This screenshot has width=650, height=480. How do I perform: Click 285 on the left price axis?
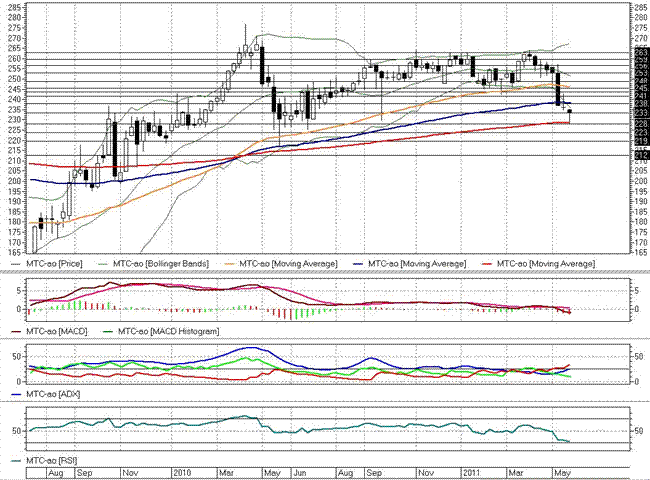coord(15,7)
